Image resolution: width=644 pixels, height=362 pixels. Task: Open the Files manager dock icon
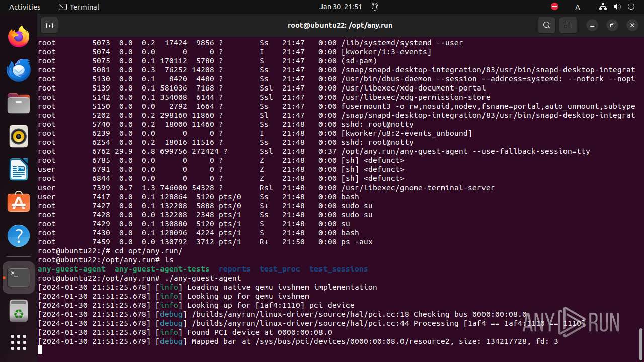[19, 103]
